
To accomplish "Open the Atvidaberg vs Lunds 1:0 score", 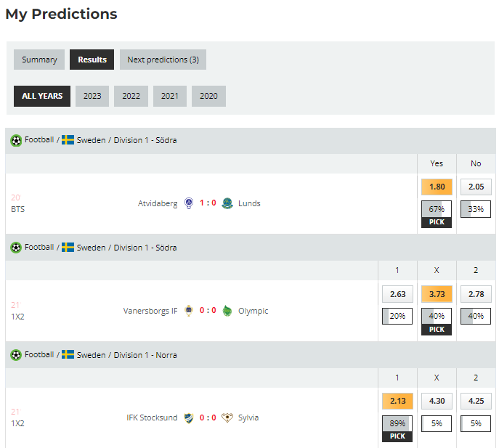I will (x=208, y=203).
